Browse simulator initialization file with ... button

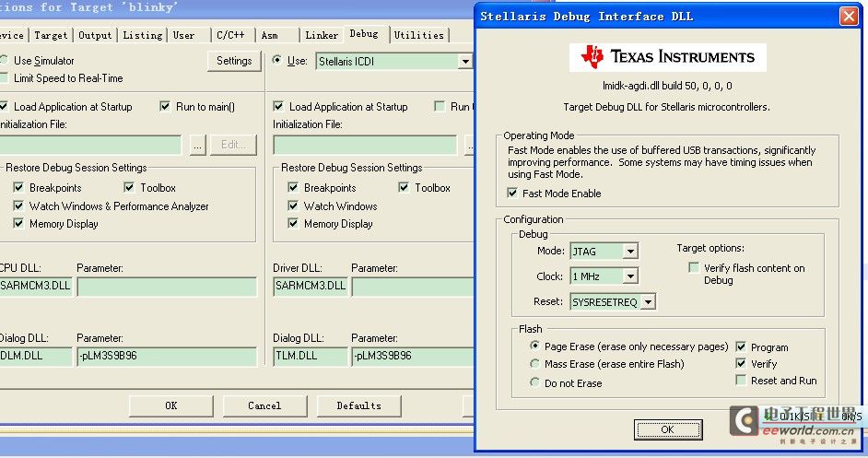click(x=197, y=145)
